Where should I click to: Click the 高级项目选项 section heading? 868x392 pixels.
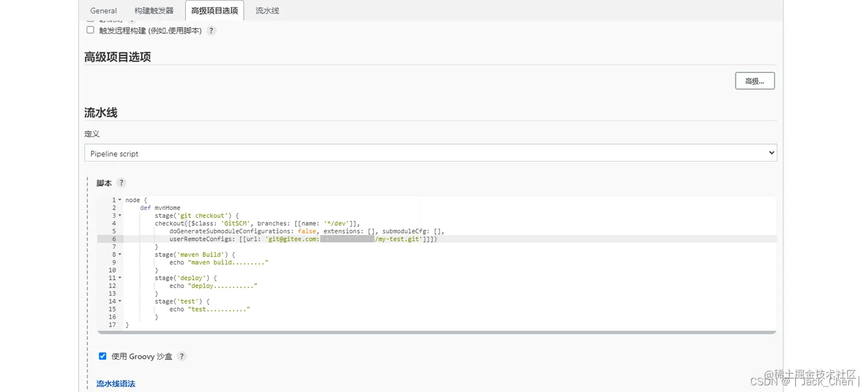(118, 57)
